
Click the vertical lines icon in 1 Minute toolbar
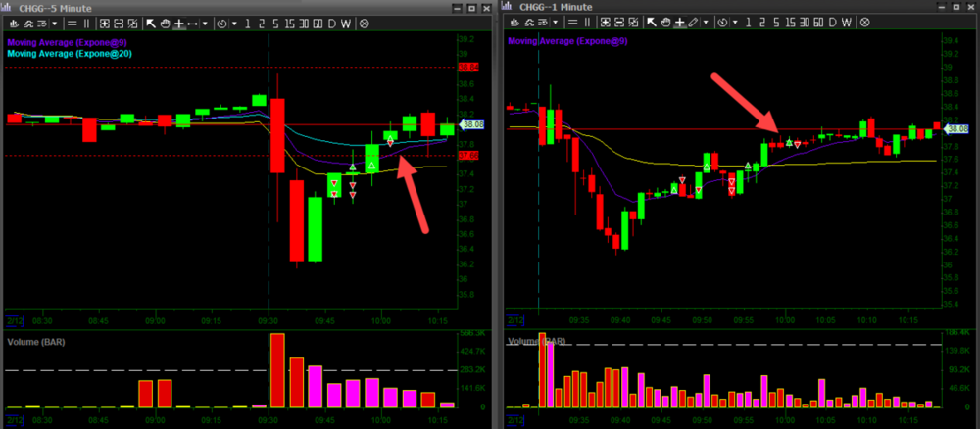click(587, 23)
